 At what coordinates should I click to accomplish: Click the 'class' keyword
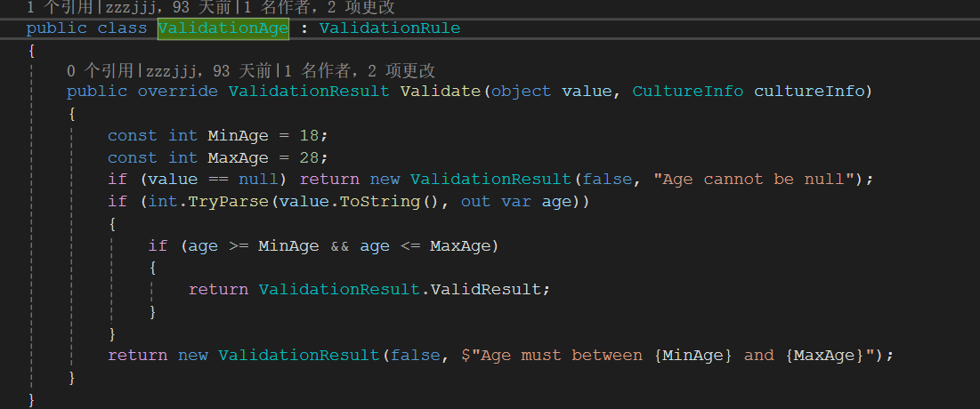tap(123, 28)
